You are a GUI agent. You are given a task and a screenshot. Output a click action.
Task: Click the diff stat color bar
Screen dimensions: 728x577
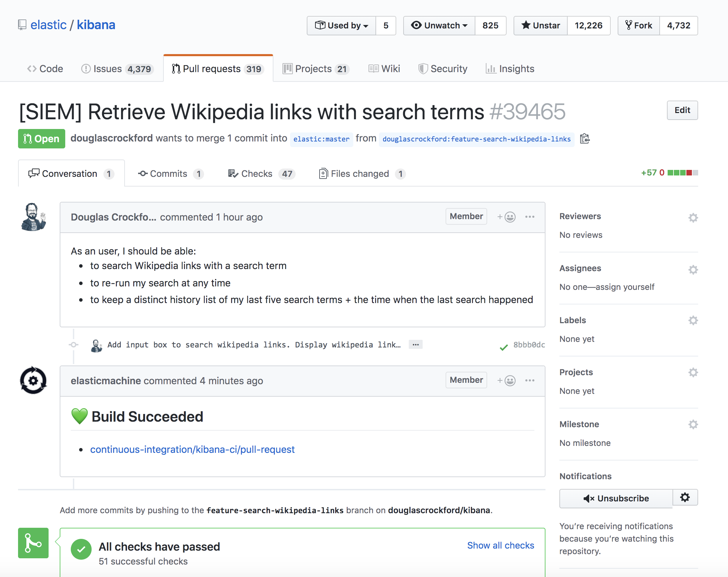point(683,173)
